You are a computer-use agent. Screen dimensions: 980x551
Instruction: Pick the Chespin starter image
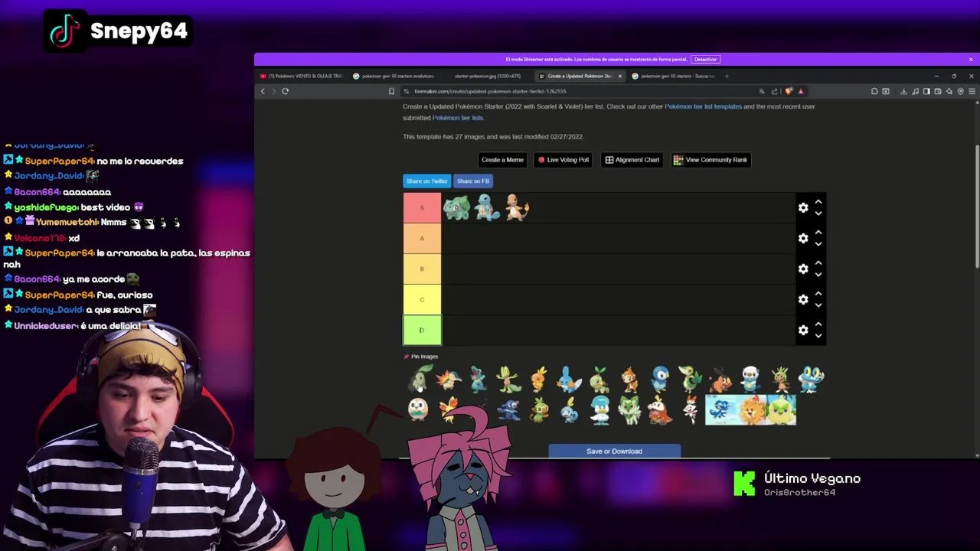(x=780, y=379)
